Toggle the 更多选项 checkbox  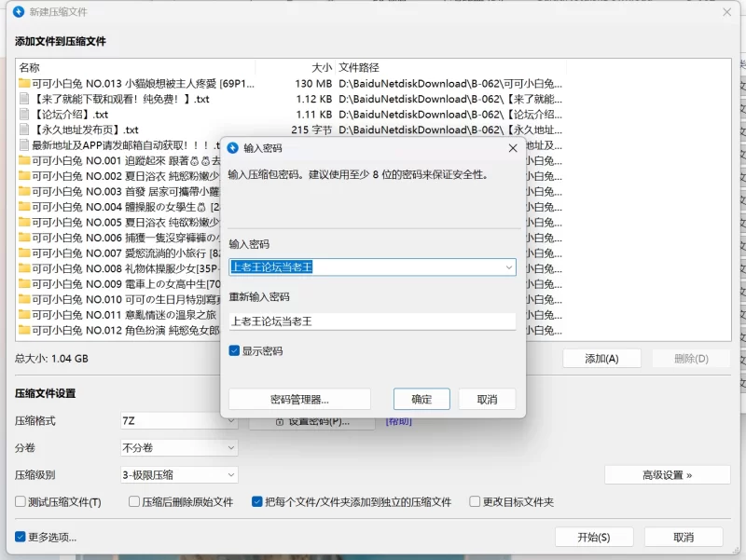(20, 537)
